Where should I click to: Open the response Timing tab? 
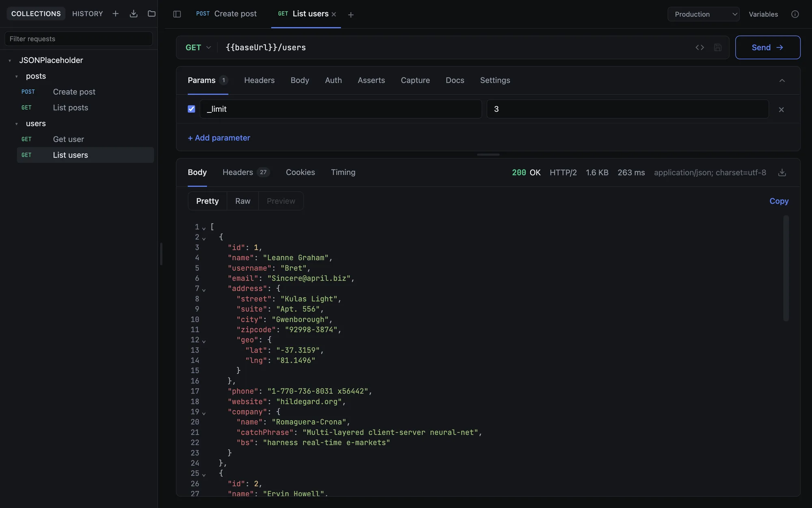tap(343, 172)
